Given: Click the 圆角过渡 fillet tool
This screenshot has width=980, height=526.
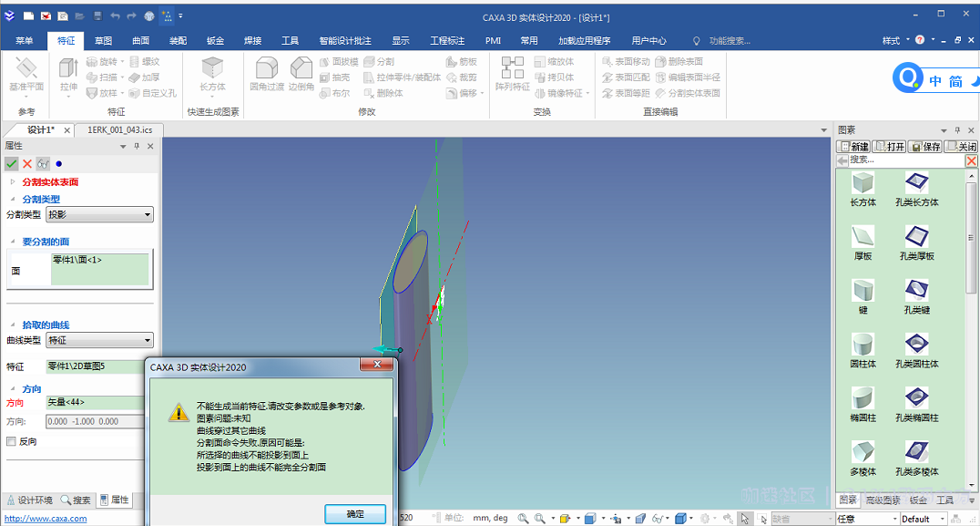Looking at the screenshot, I should [x=267, y=74].
